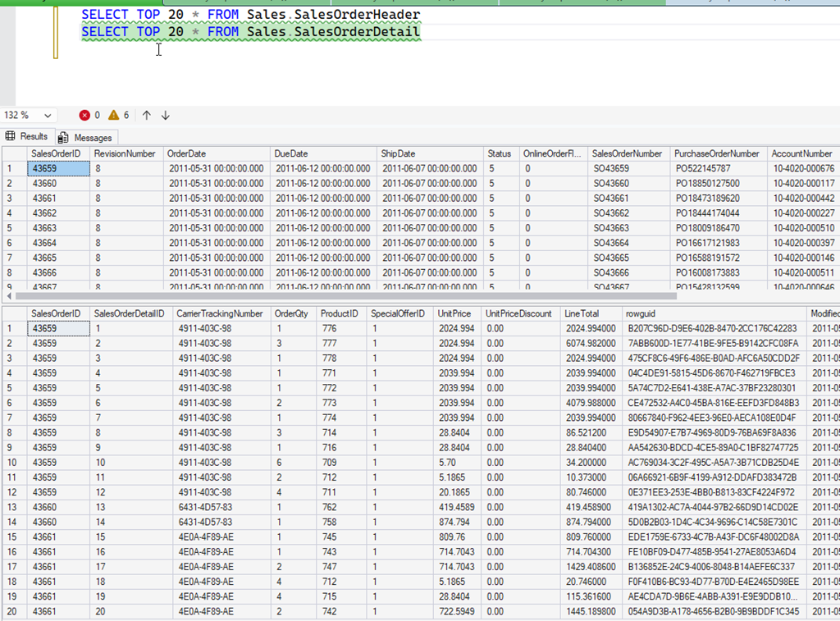
Task: Select the rowguid column header
Action: tap(641, 313)
